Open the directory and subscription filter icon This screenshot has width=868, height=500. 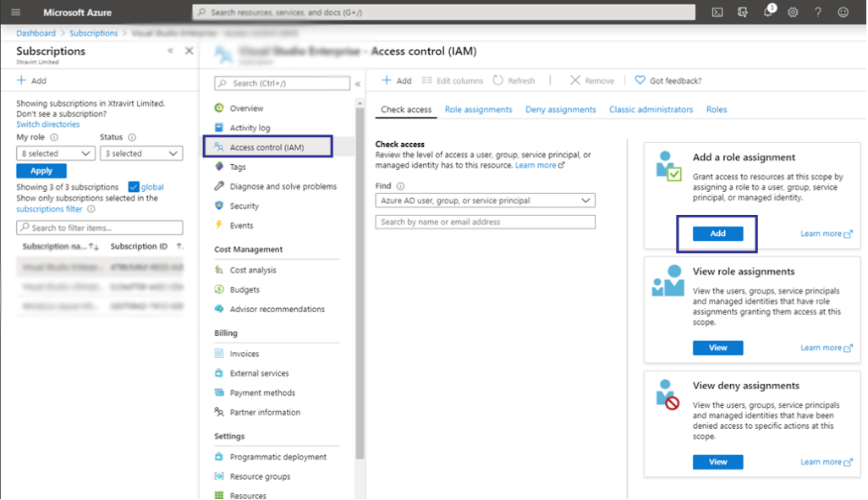742,12
